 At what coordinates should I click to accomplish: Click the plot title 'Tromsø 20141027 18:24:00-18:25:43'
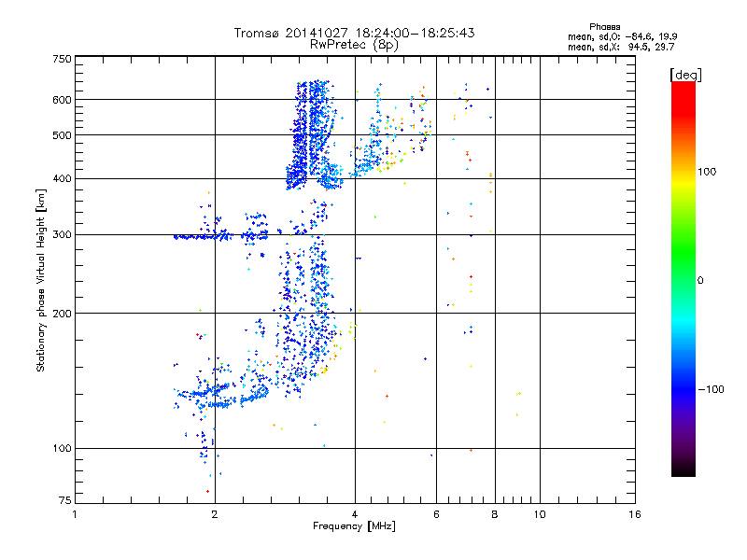(354, 33)
